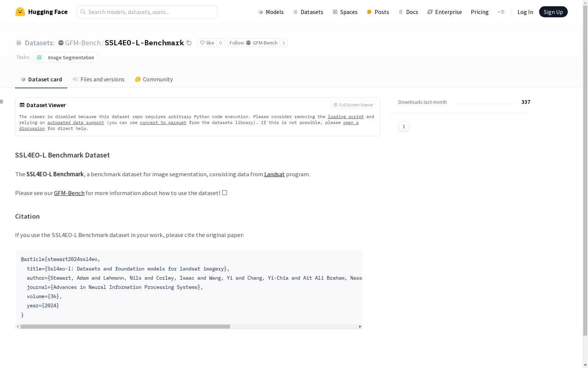Focus the search models input field

pyautogui.click(x=147, y=12)
